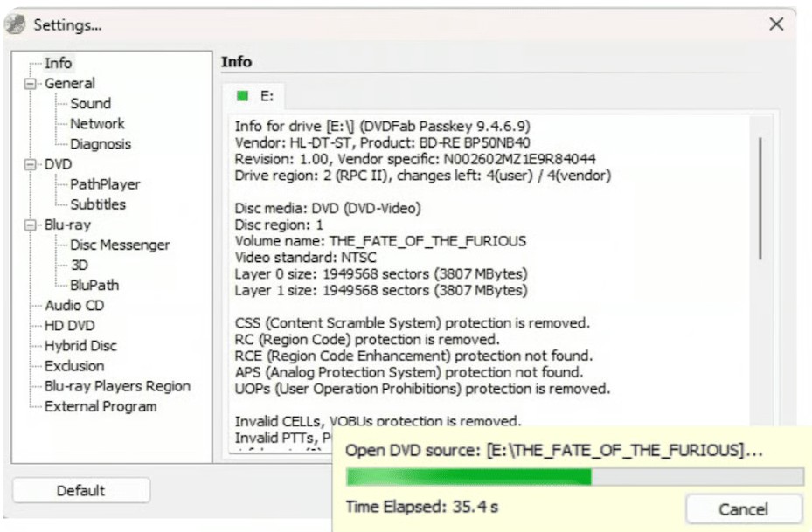Open the Info settings page

pyautogui.click(x=57, y=63)
